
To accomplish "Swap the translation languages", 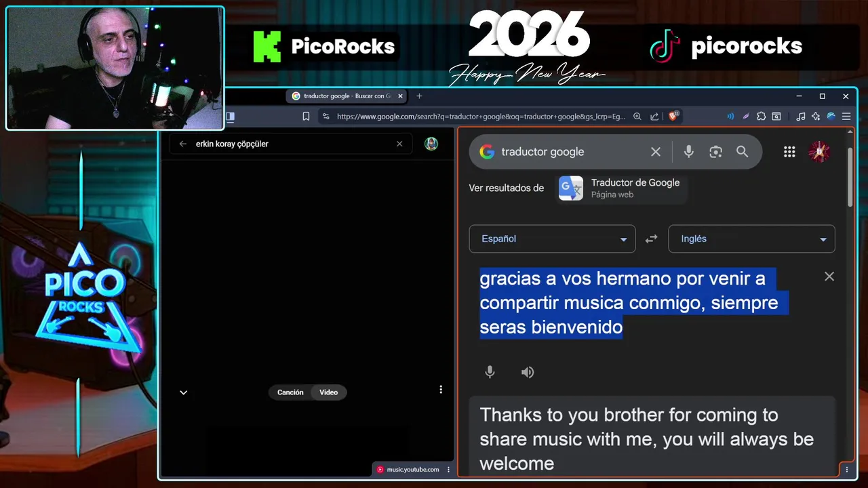I will pos(651,239).
